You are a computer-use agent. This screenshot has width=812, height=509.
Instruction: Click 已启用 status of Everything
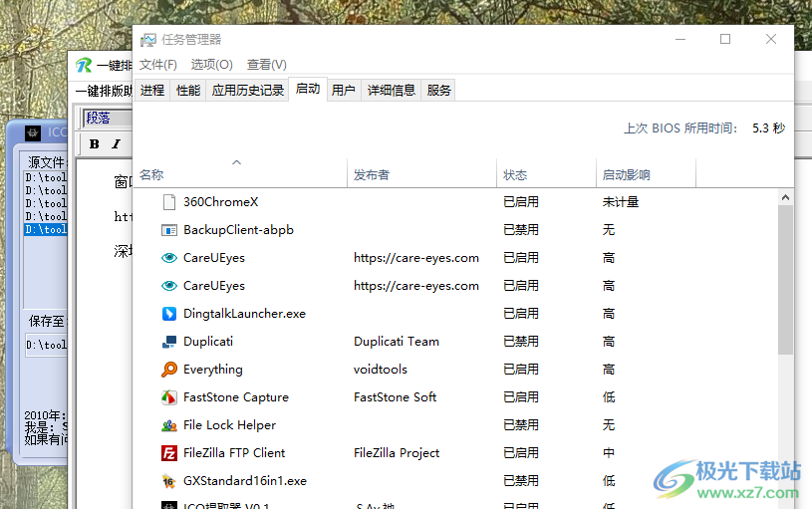click(521, 370)
